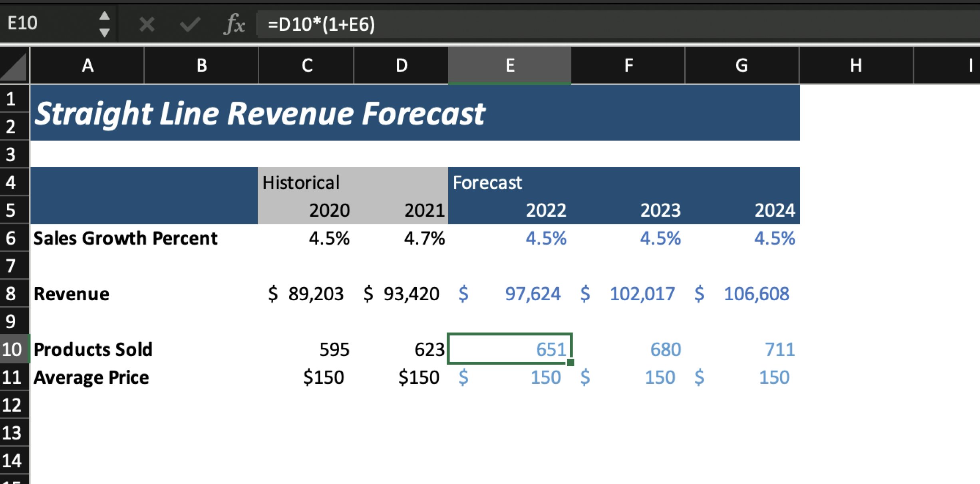Click the Forecast header cell
The image size is (980, 484).
[487, 183]
